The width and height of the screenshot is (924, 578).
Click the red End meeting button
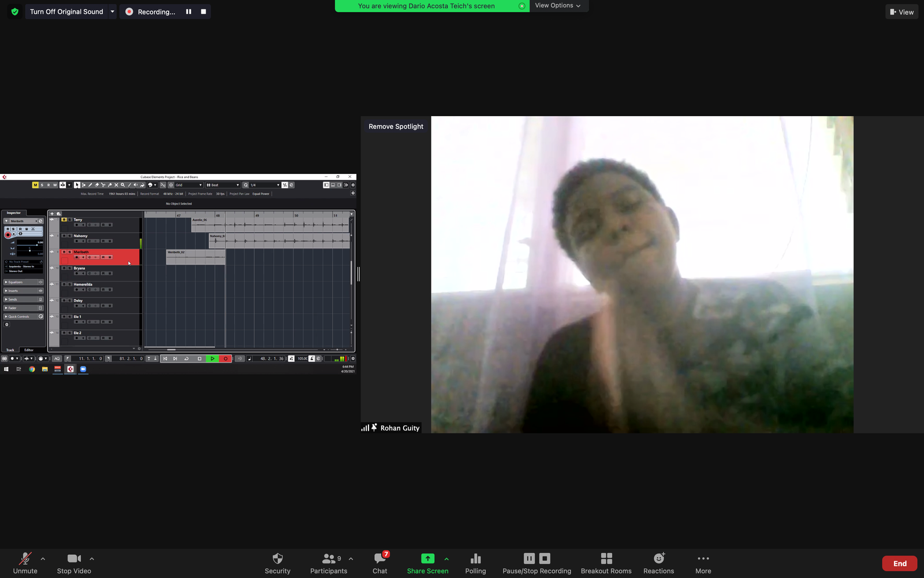[x=899, y=564]
